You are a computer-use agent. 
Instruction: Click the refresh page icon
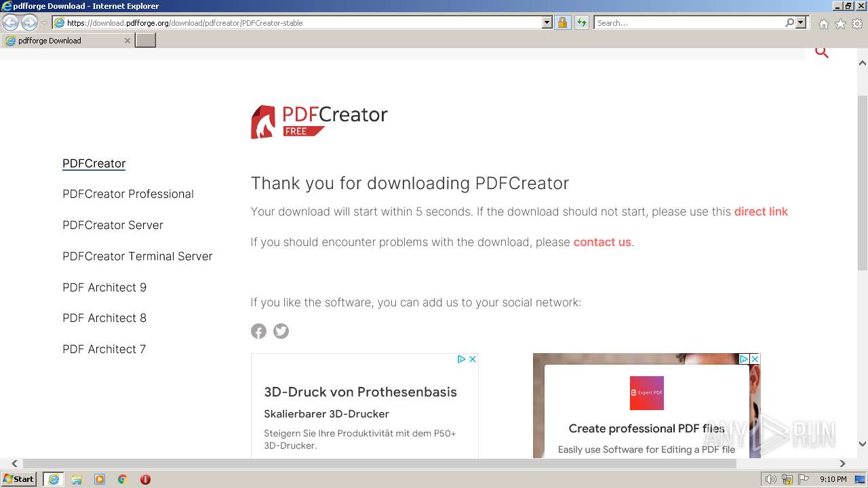pyautogui.click(x=581, y=22)
